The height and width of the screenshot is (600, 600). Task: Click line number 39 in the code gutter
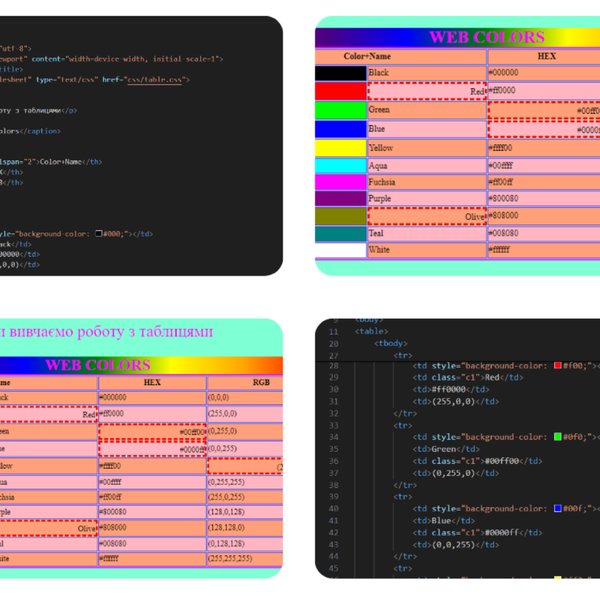pyautogui.click(x=334, y=497)
